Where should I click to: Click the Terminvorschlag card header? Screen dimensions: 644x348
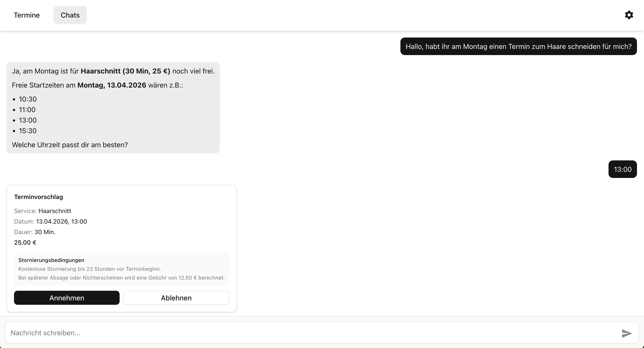39,197
